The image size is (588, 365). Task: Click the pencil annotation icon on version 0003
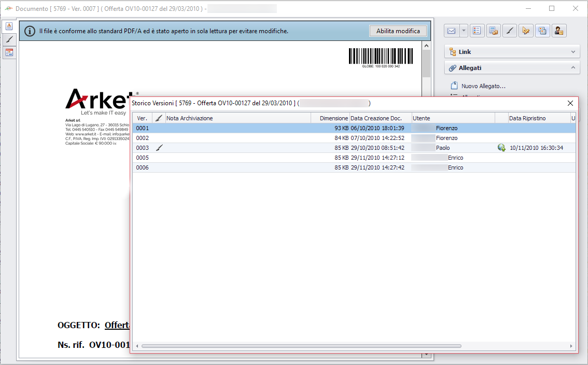159,148
